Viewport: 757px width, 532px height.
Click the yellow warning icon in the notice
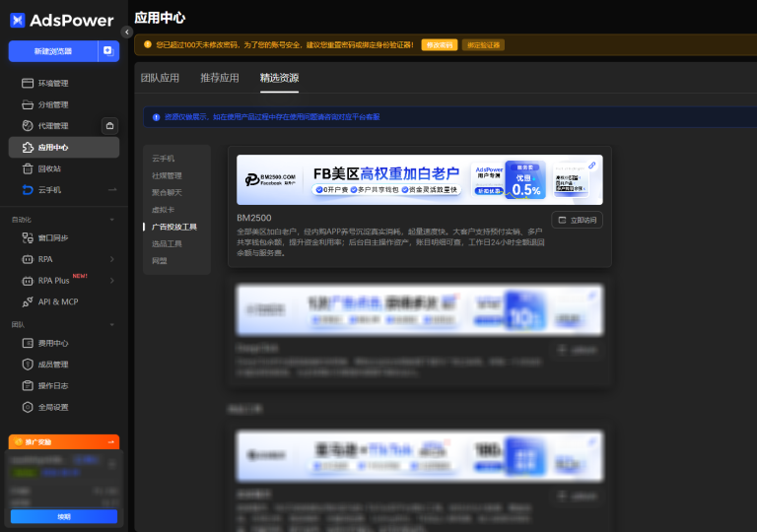point(148,44)
